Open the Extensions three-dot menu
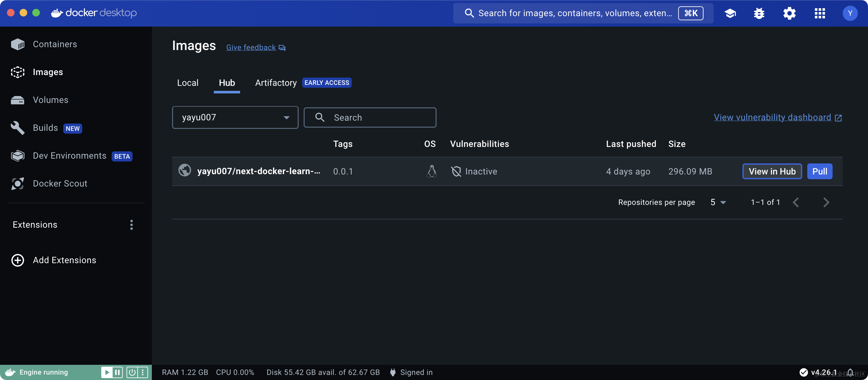The height and width of the screenshot is (380, 868). click(131, 225)
